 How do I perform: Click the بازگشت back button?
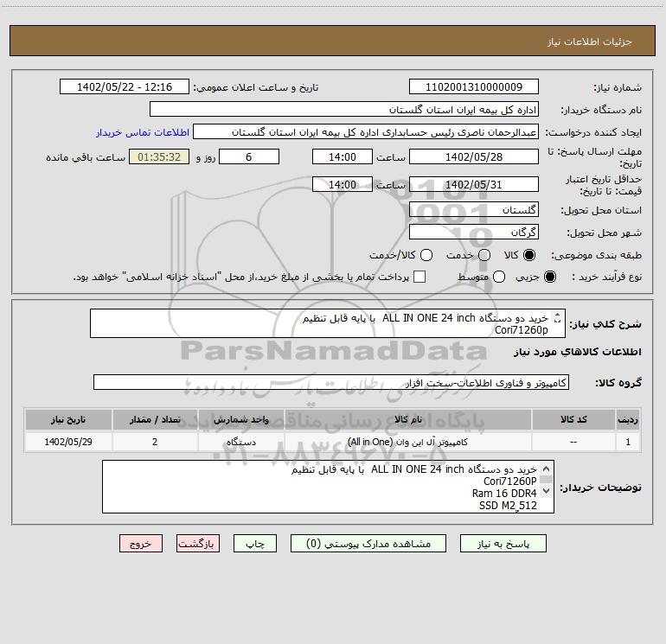click(198, 544)
